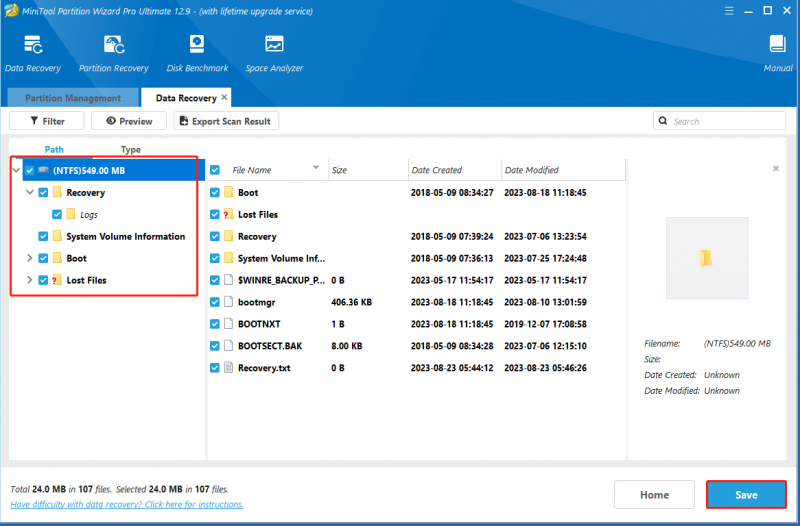Switch to the Partition Management tab
This screenshot has width=800, height=526.
[73, 98]
